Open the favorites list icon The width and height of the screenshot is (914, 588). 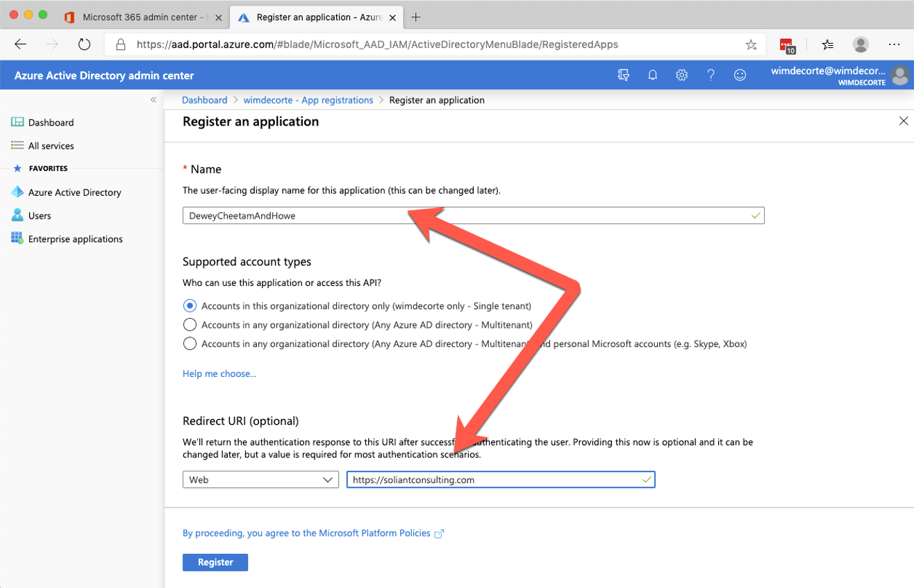(827, 44)
